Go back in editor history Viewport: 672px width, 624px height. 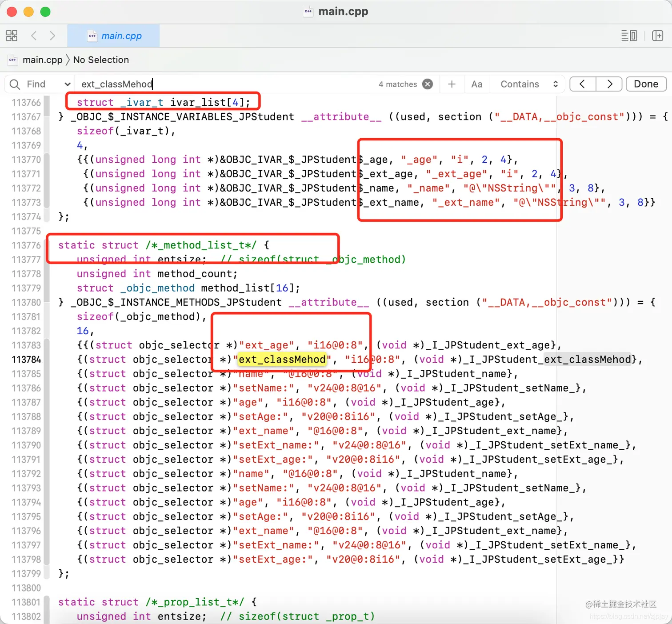(34, 36)
